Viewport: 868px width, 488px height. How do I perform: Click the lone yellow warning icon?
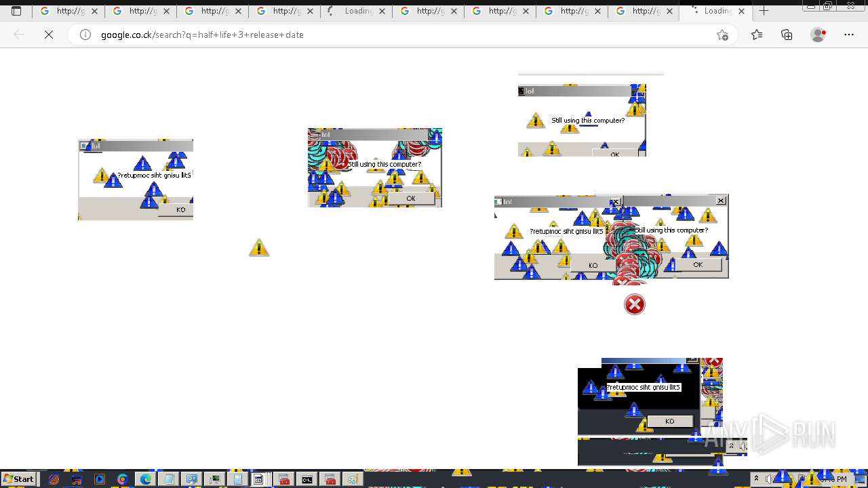259,247
